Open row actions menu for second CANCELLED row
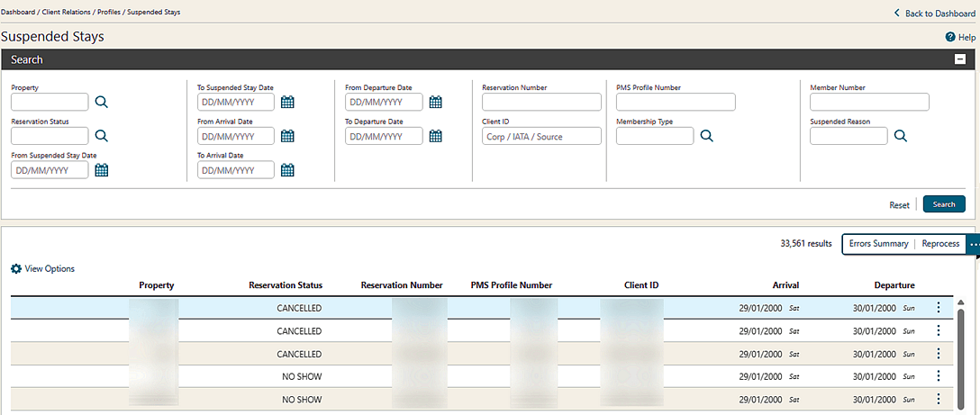 939,330
